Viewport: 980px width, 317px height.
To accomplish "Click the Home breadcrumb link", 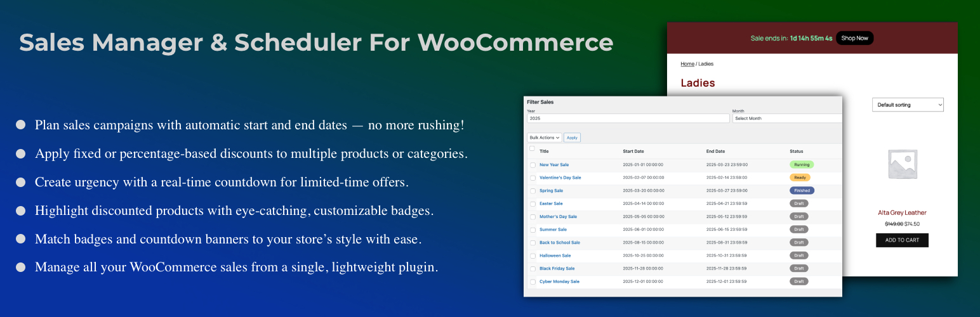I will [687, 64].
